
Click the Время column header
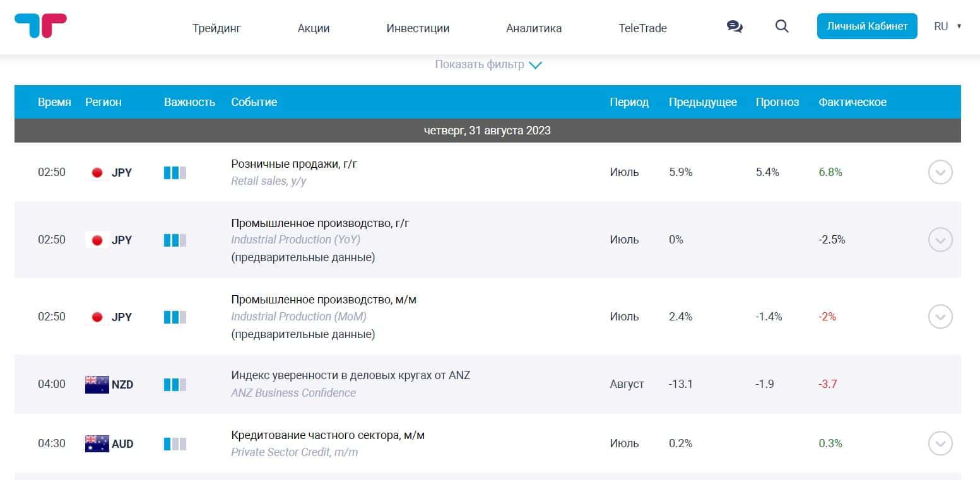[54, 102]
